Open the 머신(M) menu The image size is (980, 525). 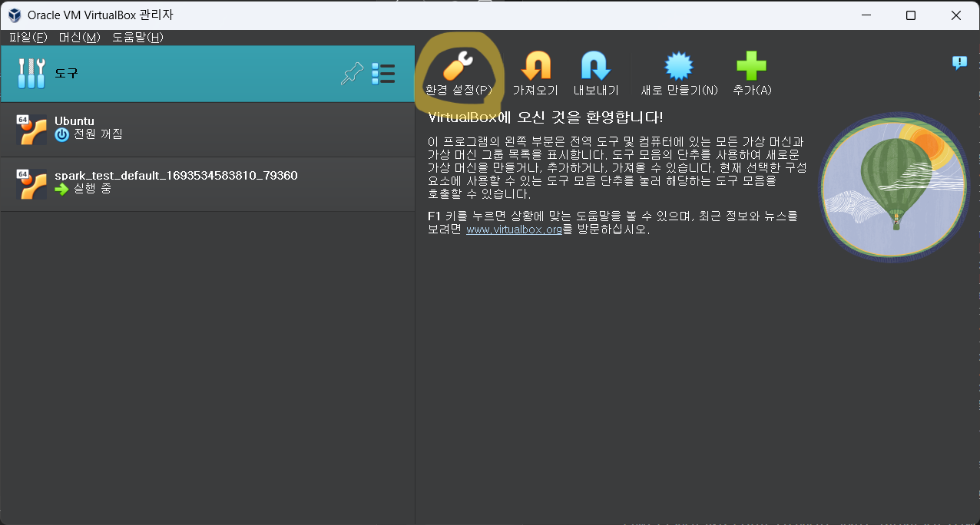pyautogui.click(x=80, y=37)
